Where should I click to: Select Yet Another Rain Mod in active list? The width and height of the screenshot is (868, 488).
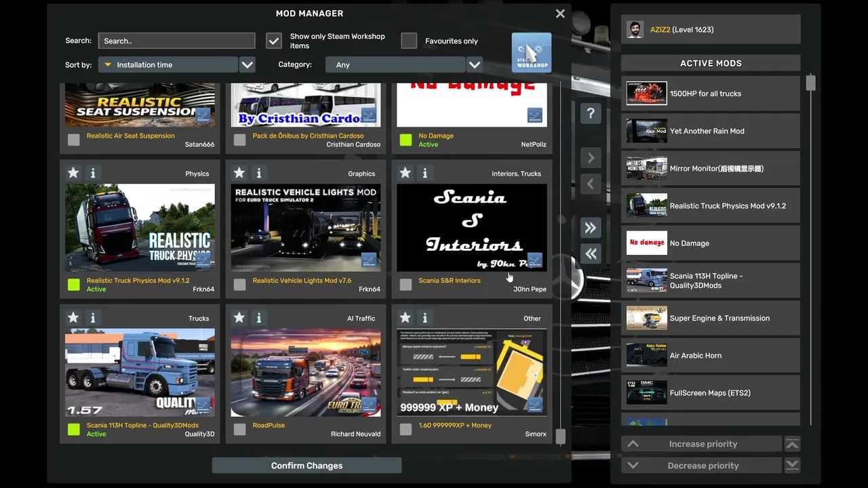click(711, 131)
